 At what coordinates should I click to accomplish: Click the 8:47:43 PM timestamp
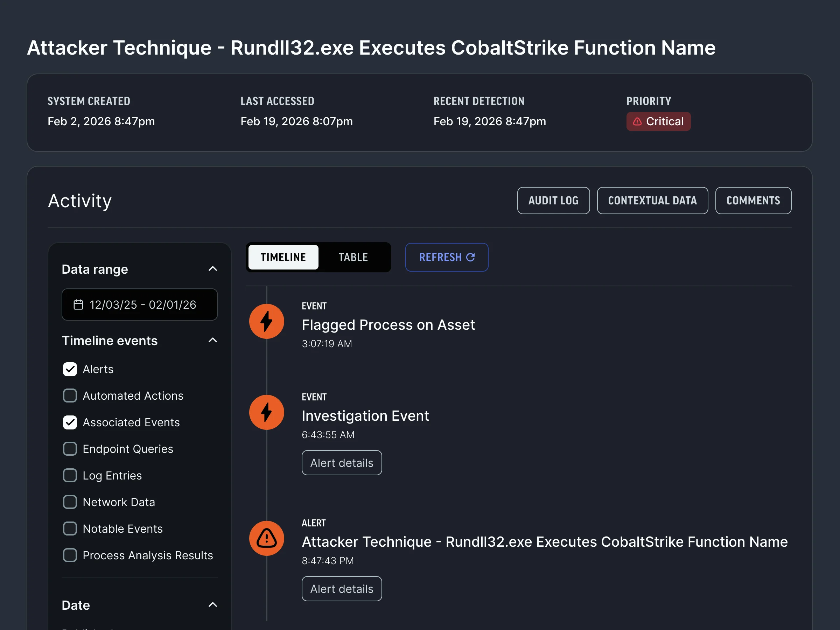(328, 561)
